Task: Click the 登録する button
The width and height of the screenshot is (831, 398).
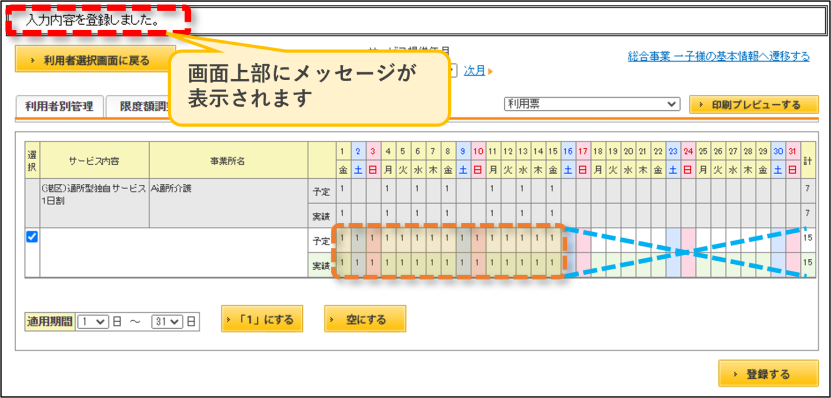Action: 768,374
